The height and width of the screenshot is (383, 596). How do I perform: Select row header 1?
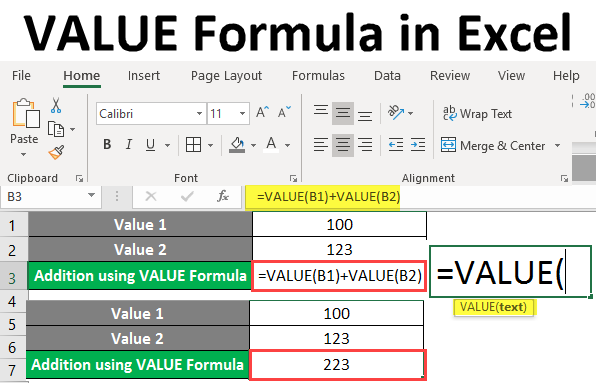(14, 225)
